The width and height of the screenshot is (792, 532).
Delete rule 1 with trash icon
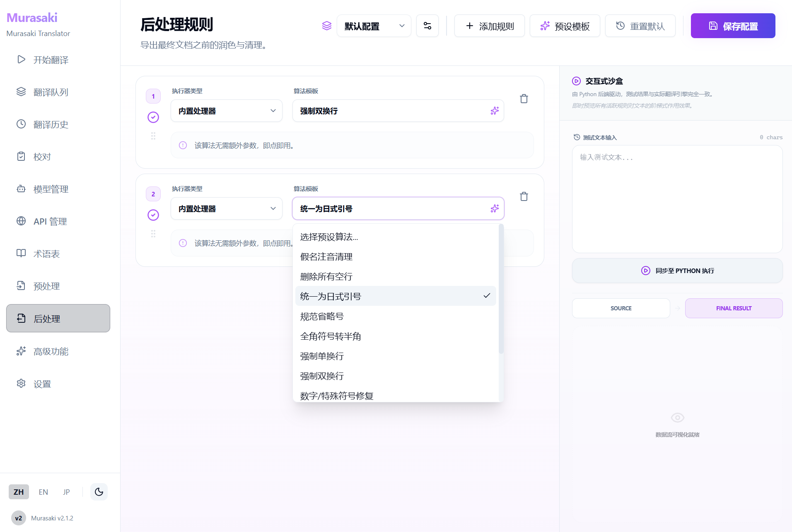524,99
